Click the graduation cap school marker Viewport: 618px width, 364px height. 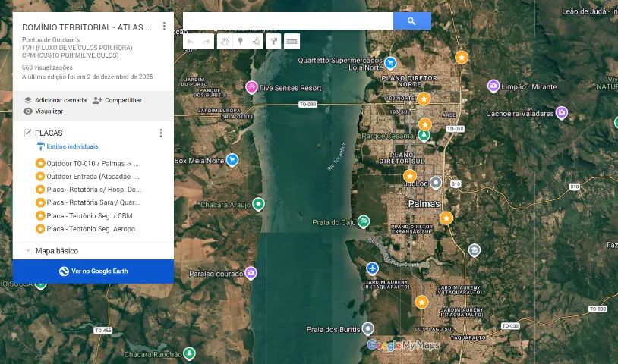click(475, 250)
